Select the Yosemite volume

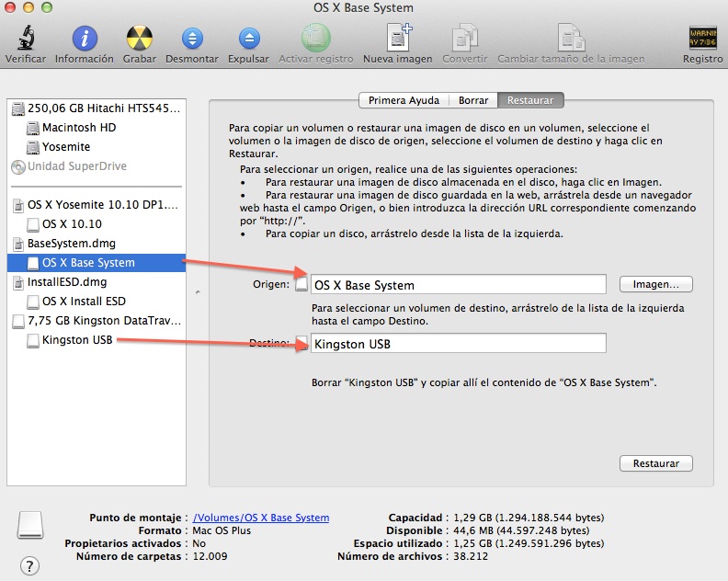[97, 147]
